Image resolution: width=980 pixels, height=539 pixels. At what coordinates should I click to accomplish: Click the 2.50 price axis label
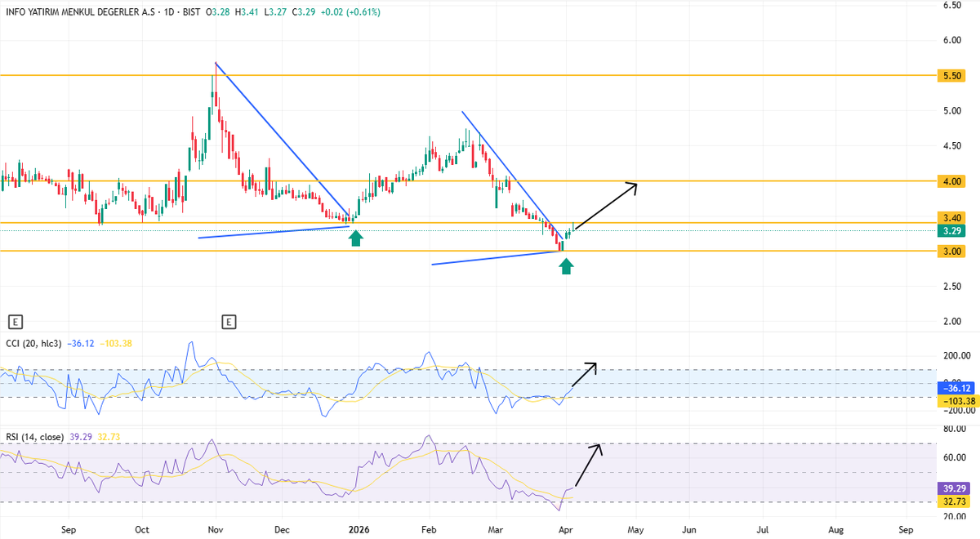pos(951,286)
